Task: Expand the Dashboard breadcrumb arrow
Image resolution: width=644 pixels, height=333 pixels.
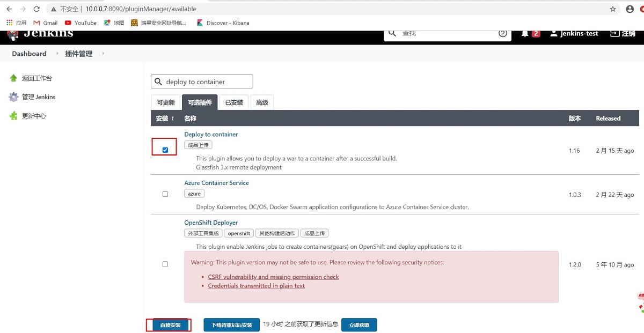Action: [58, 54]
